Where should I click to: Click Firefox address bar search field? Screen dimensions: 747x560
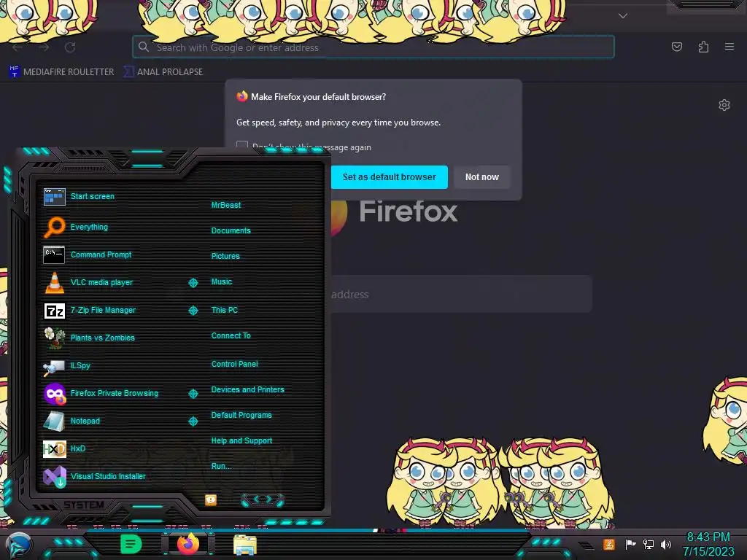click(x=373, y=47)
